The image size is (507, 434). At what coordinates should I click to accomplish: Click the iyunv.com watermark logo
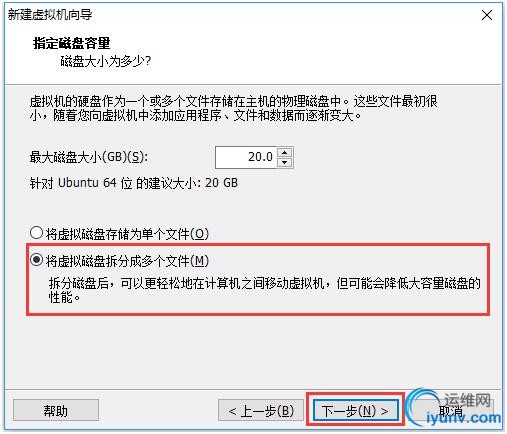click(x=455, y=408)
